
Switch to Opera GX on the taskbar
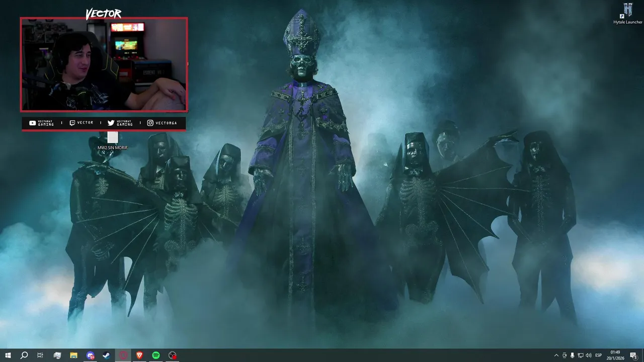coord(123,355)
